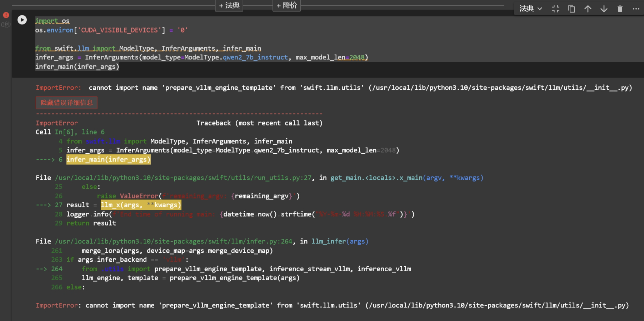
Task: Open the swift/llm/infer.py:264 file path
Action: [174, 241]
